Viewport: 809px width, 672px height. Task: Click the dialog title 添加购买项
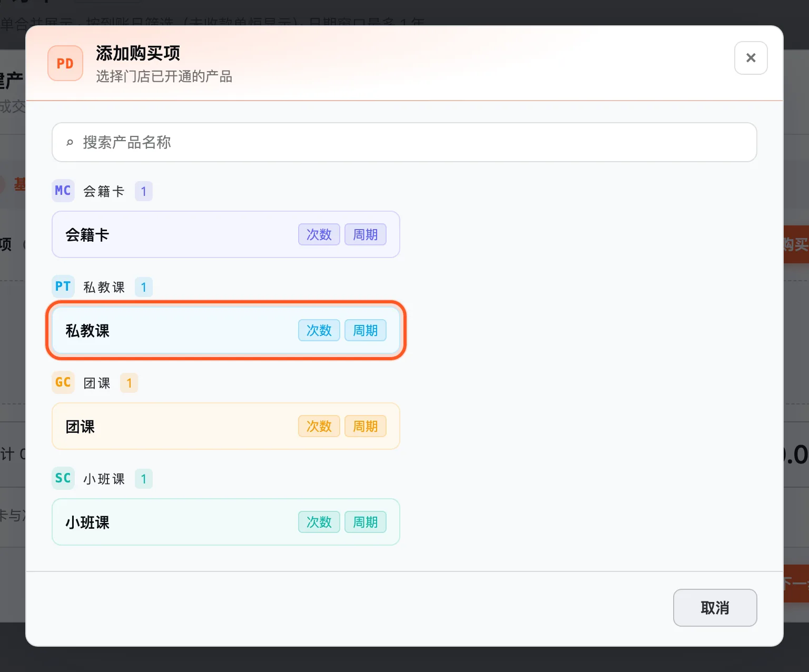pyautogui.click(x=138, y=53)
